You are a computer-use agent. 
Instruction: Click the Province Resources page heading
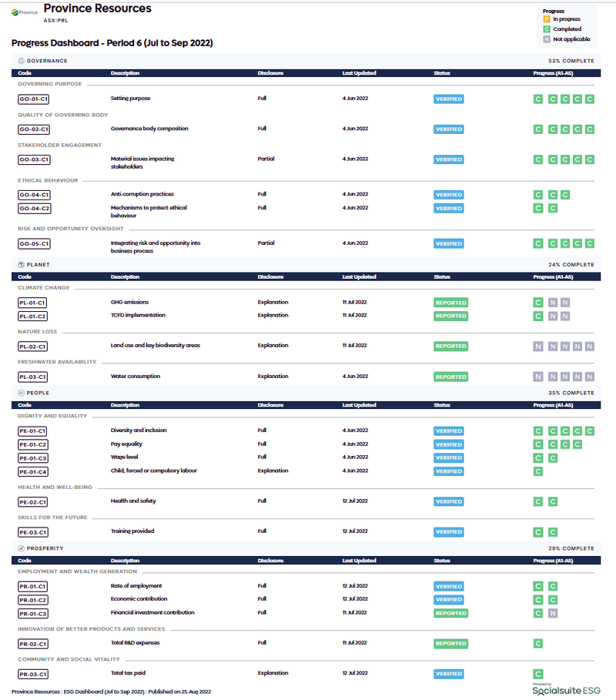pyautogui.click(x=97, y=8)
